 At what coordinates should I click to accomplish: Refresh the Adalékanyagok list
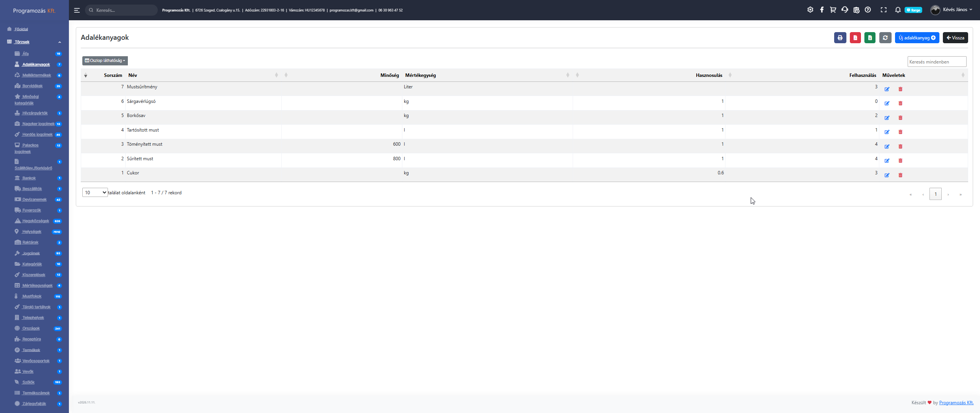coord(885,38)
